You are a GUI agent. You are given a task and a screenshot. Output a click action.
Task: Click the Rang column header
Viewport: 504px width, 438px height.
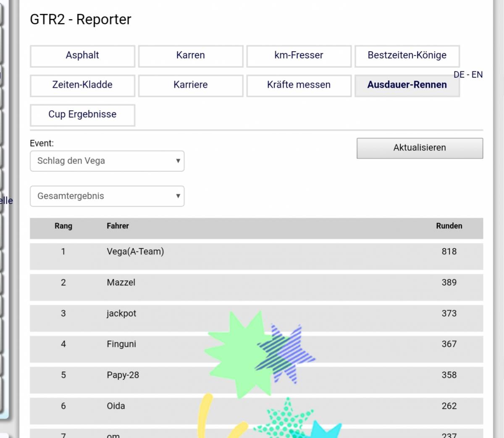(x=63, y=226)
